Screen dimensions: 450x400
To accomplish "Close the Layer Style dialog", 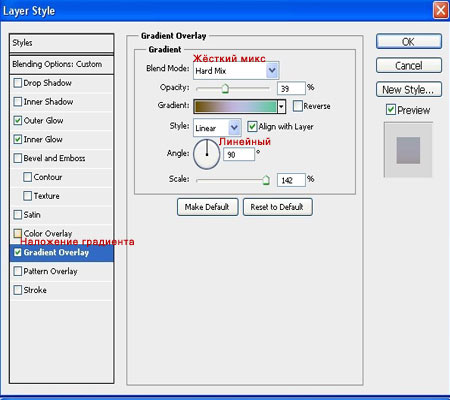I will pyautogui.click(x=441, y=10).
